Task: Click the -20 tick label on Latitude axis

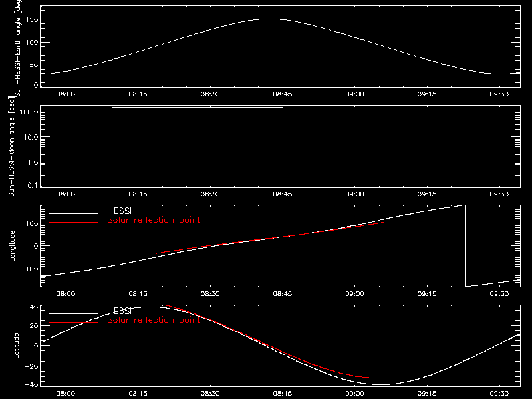Action: click(x=31, y=366)
